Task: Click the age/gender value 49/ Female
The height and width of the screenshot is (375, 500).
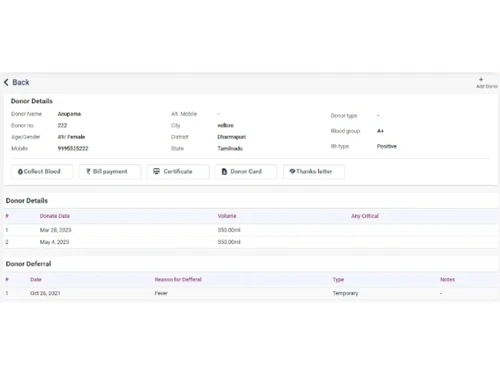Action: click(x=71, y=137)
